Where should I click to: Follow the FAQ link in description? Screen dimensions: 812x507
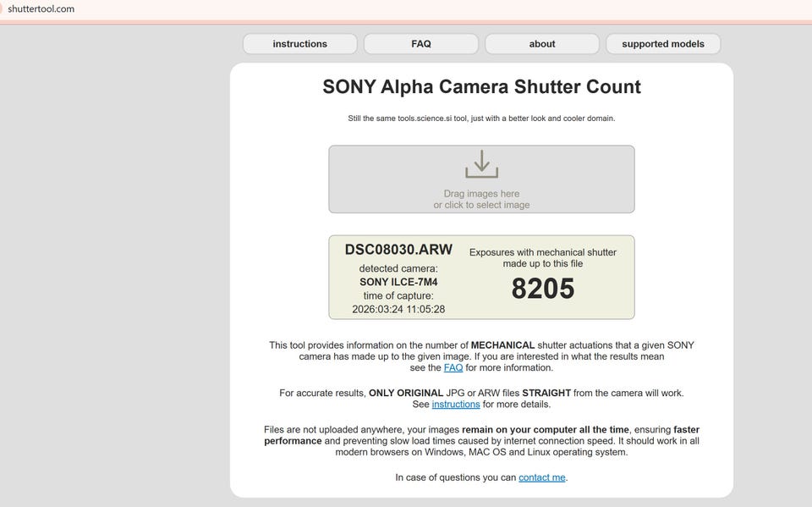(453, 367)
